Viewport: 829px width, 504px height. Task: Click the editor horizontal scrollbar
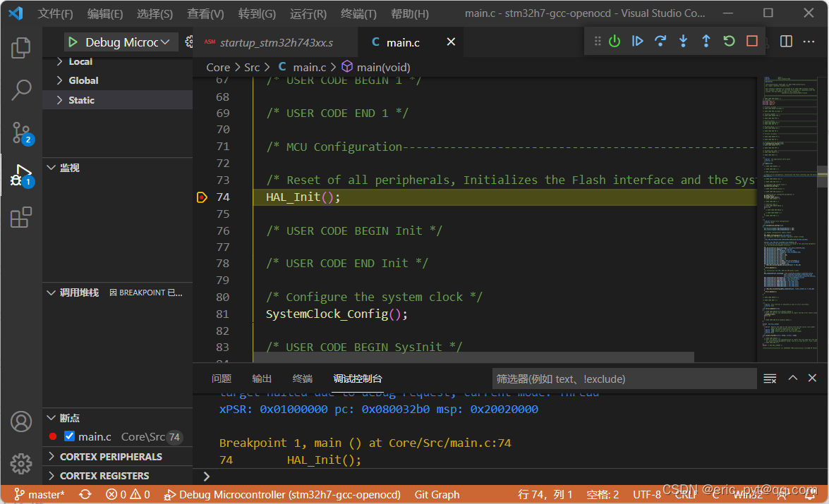click(473, 357)
